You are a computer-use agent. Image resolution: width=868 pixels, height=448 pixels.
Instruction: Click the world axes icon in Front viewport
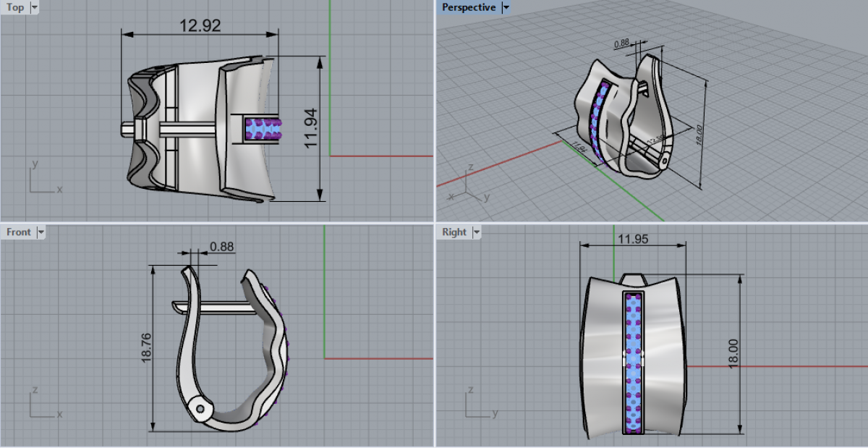(x=42, y=405)
